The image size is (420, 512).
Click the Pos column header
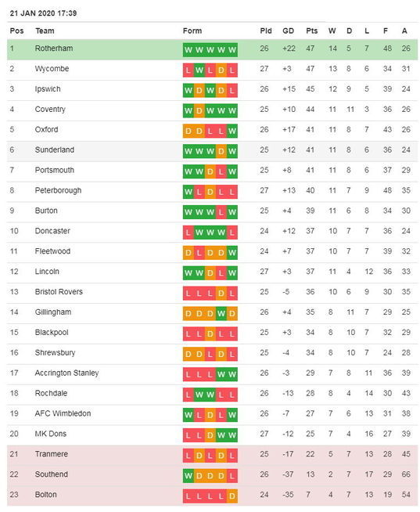click(16, 31)
